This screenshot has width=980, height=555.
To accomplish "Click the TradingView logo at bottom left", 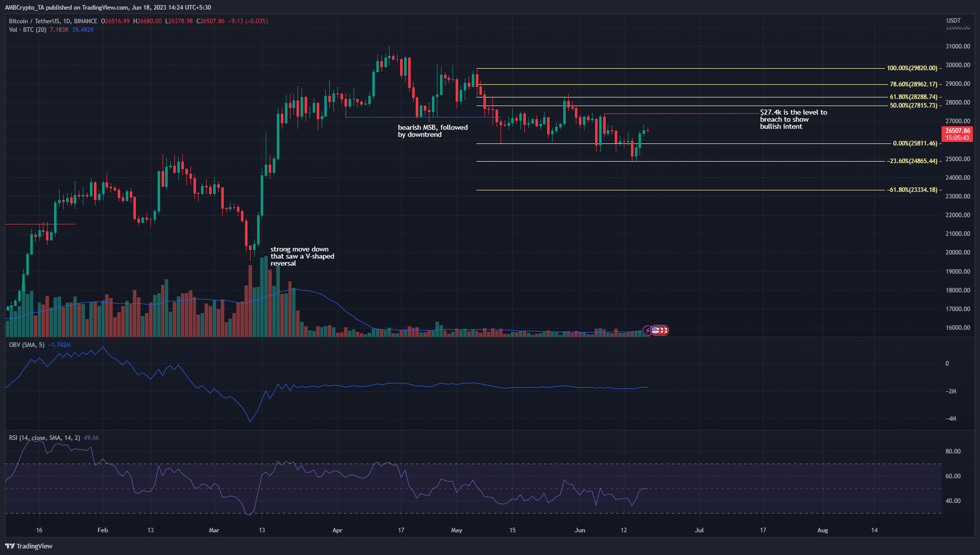I will [29, 546].
